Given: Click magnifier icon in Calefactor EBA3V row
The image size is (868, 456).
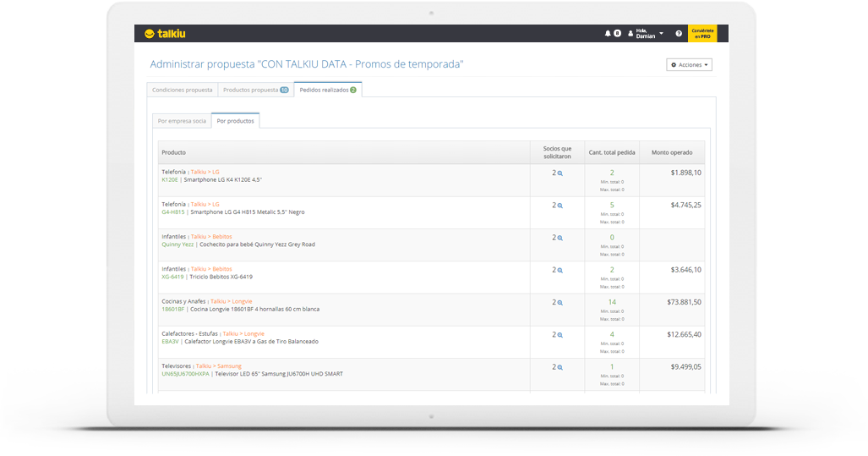Looking at the screenshot, I should tap(560, 335).
